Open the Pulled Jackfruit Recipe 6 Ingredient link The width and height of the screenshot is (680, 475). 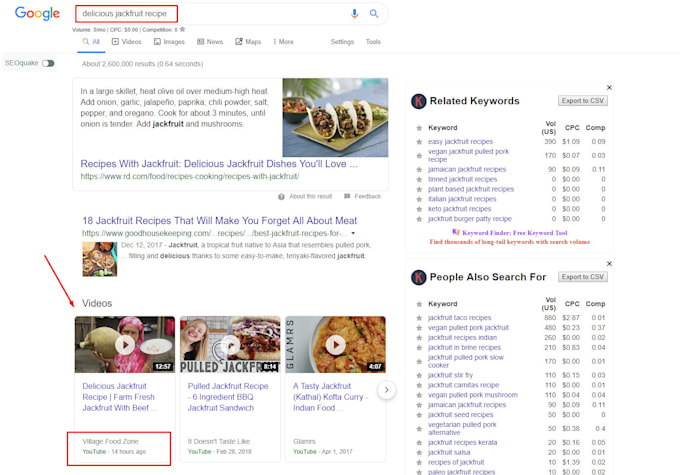point(228,397)
